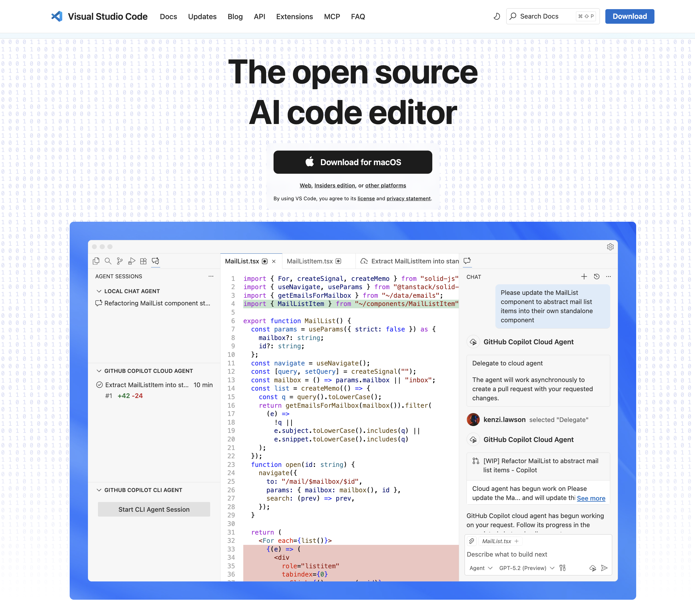
Task: Collapse the GitHub Copilot CLI Agent section
Action: 99,490
